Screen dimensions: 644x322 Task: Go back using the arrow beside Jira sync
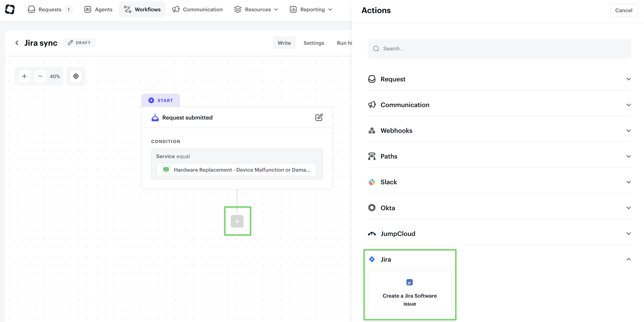tap(17, 43)
